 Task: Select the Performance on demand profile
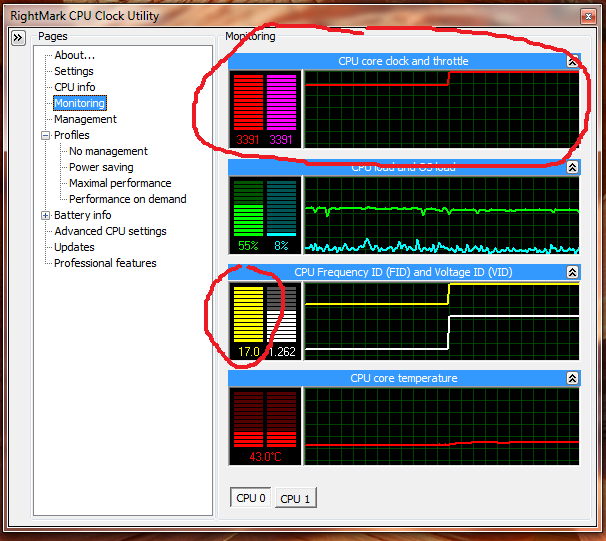128,199
